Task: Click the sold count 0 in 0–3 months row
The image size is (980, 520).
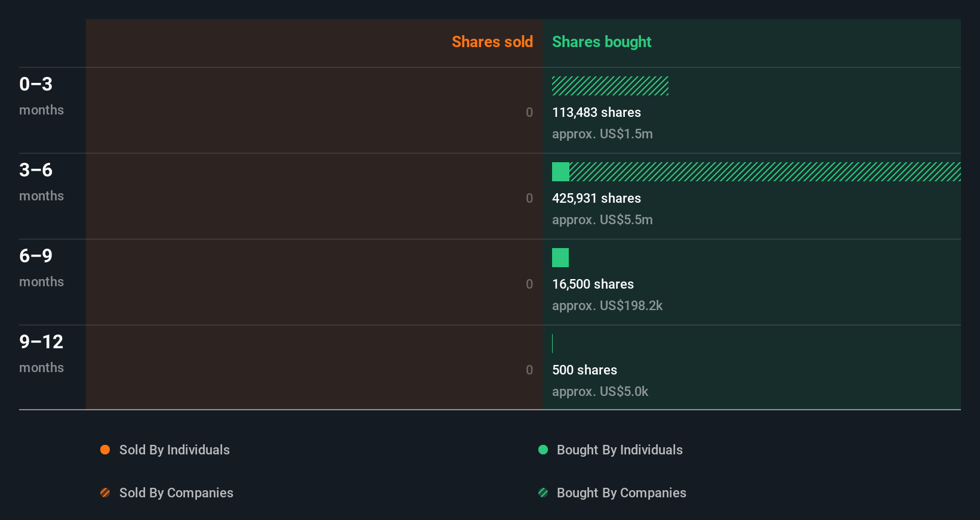Action: (x=529, y=112)
